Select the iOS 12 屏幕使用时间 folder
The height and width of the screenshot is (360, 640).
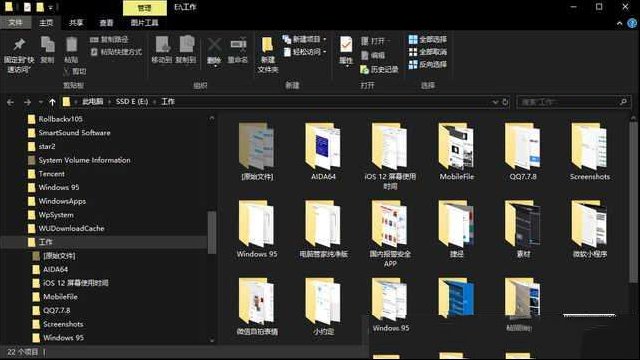pyautogui.click(x=390, y=156)
